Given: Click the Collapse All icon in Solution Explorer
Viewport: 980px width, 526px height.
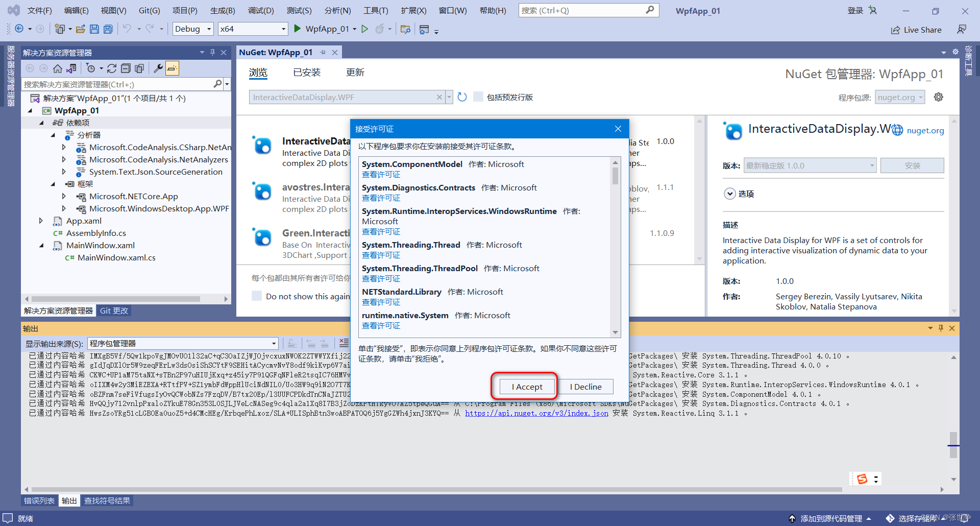Looking at the screenshot, I should point(126,68).
